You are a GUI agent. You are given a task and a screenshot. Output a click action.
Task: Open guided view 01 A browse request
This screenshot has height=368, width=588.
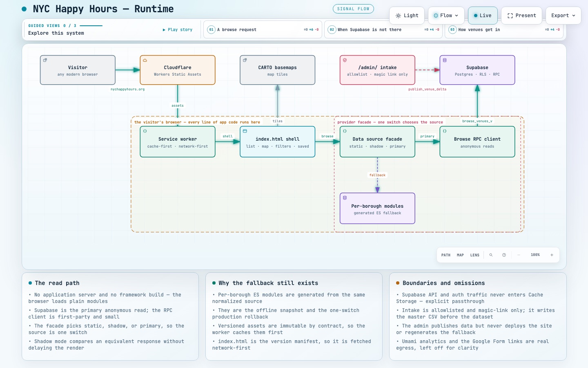[x=263, y=29]
